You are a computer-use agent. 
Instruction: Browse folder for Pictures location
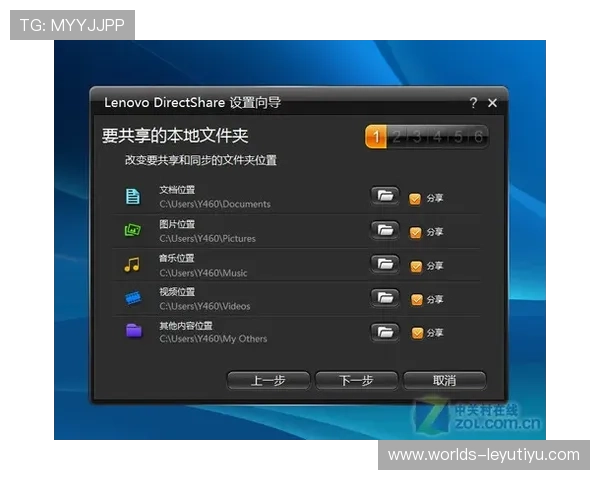(x=384, y=230)
